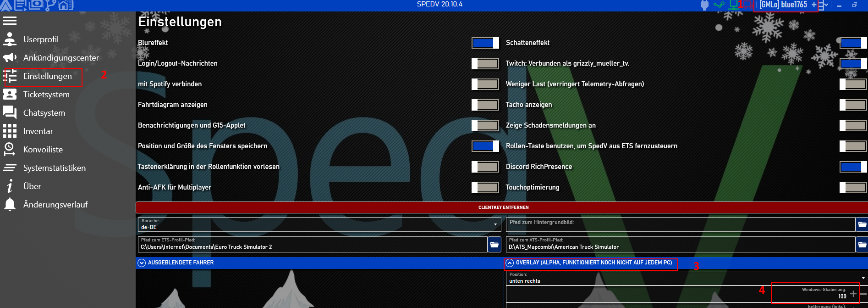Click the Ankündigungscenter megaphone icon

10,57
